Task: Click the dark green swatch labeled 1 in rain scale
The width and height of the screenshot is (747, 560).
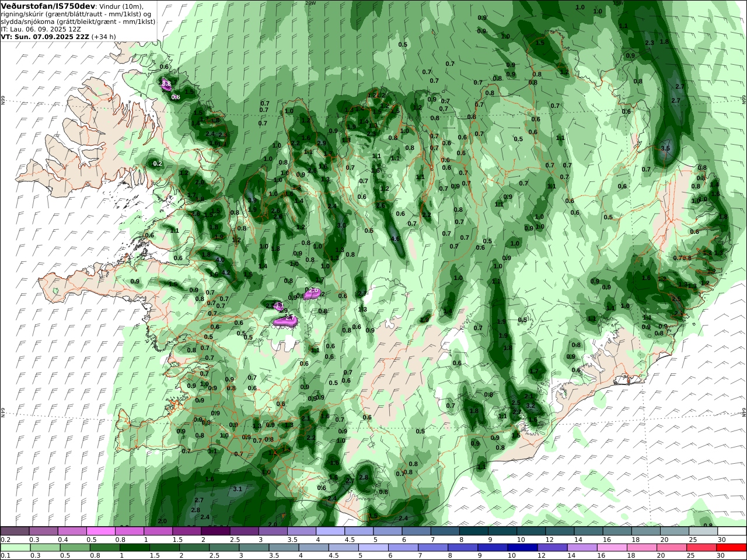Action: point(134,548)
